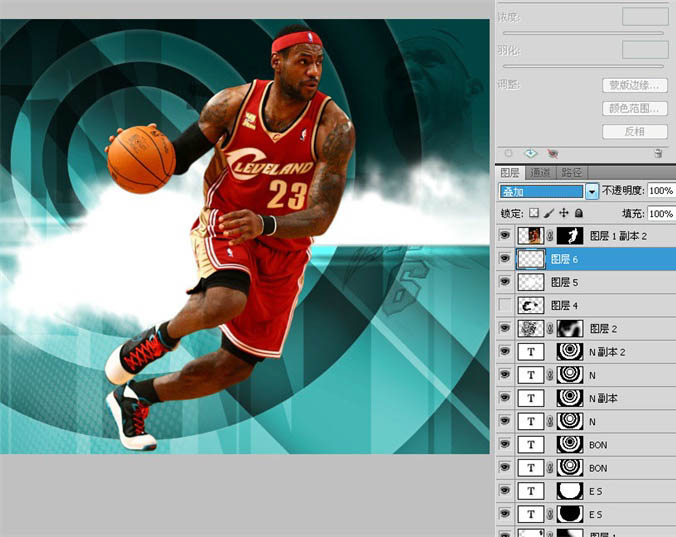Click link icon on the linked BON layer
This screenshot has width=676, height=537.
(x=550, y=468)
